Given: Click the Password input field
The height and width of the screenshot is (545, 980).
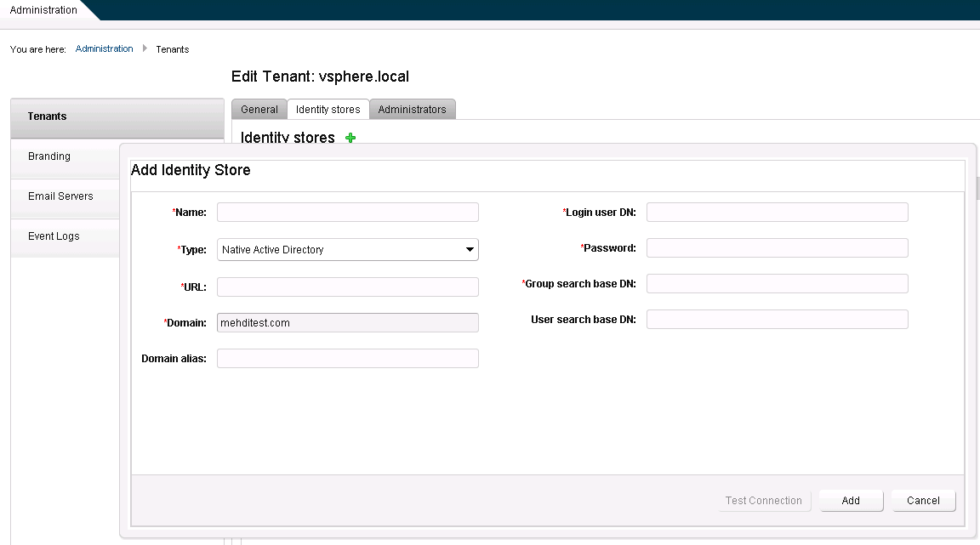Looking at the screenshot, I should 777,248.
